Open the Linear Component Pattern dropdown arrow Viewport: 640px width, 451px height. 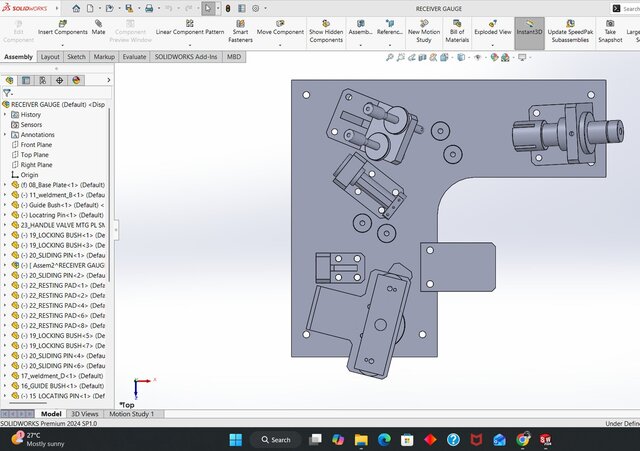190,45
